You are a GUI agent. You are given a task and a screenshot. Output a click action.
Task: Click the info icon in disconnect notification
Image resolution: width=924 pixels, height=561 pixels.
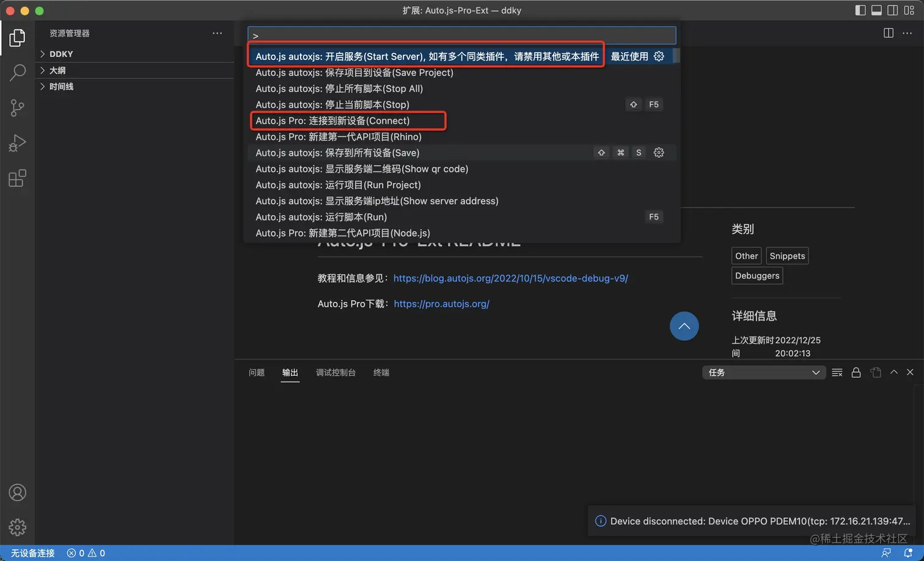(x=601, y=521)
